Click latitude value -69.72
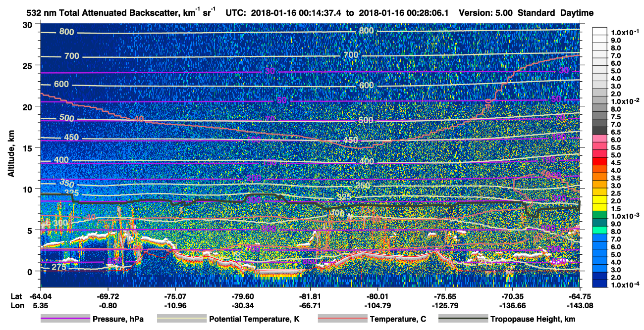 point(107,296)
